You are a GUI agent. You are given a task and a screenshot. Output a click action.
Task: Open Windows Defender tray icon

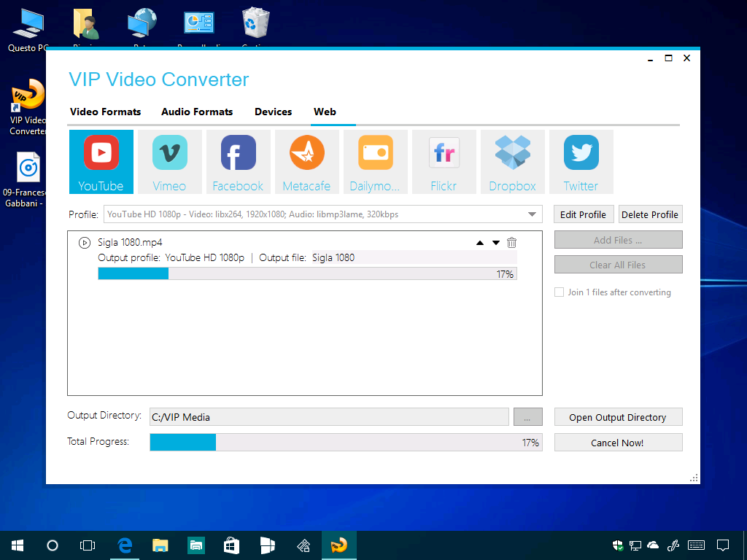click(618, 545)
